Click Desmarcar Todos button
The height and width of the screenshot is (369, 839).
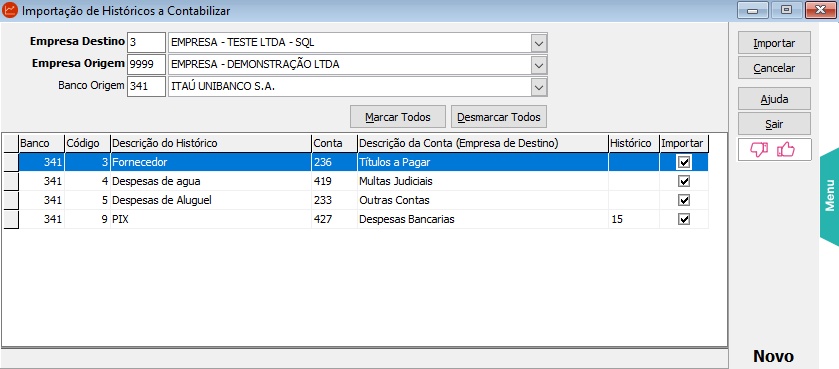click(x=499, y=117)
